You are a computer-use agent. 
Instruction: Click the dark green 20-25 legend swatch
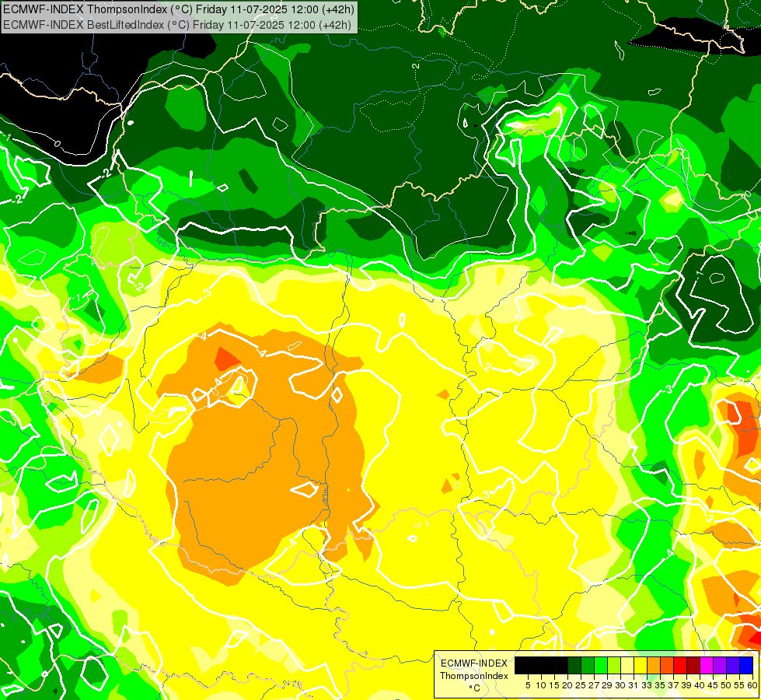(574, 665)
